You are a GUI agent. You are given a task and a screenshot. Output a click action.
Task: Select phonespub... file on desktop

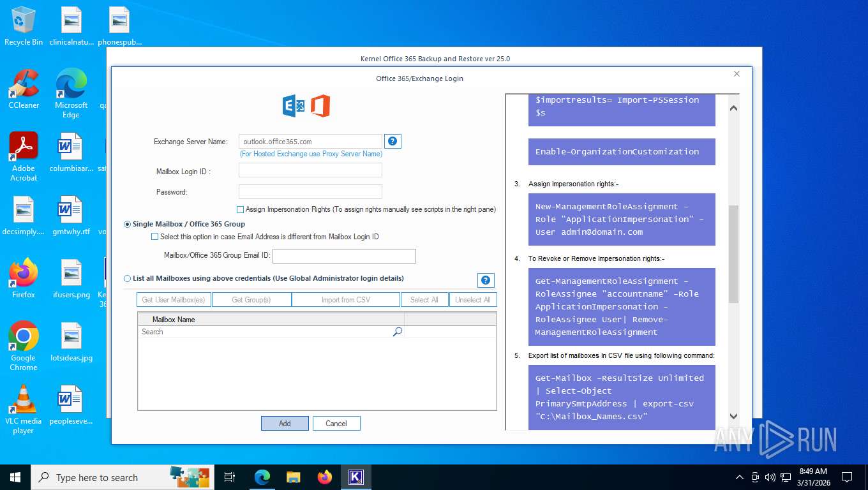119,27
